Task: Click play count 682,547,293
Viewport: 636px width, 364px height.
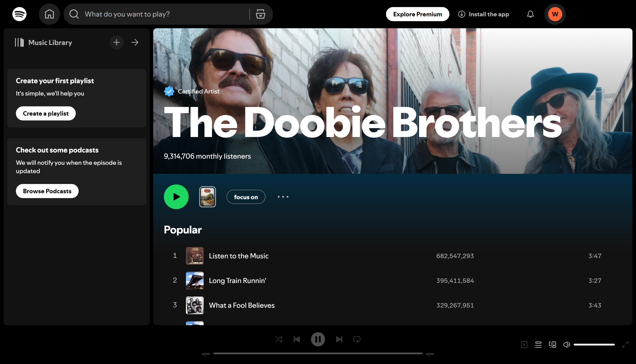Action: [455, 256]
